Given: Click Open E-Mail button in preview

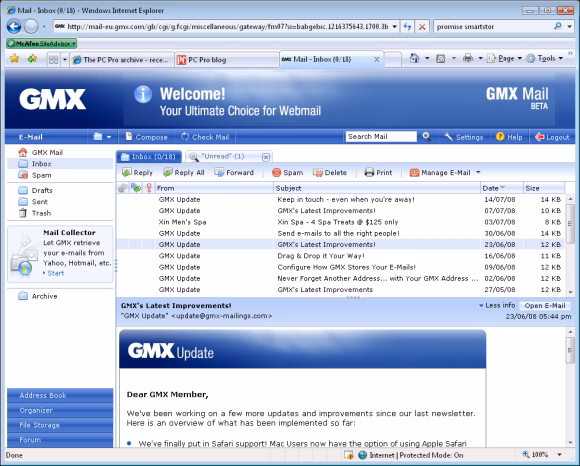Looking at the screenshot, I should pos(545,305).
